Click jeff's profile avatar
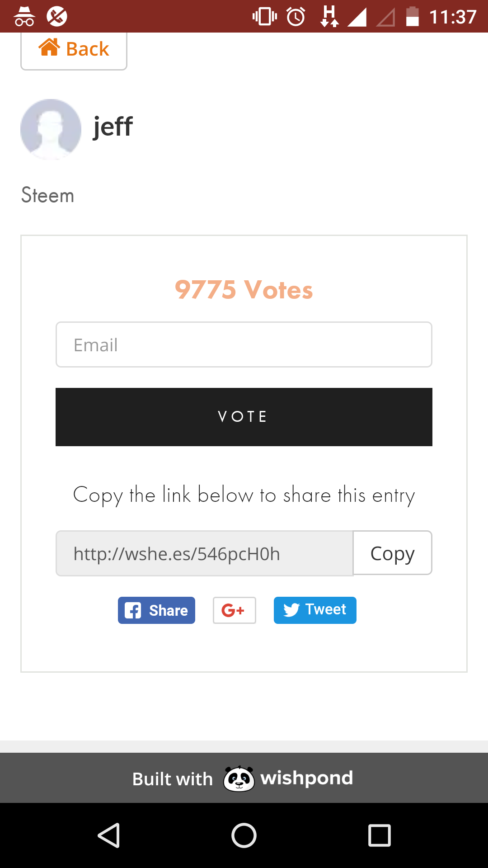 point(51,129)
